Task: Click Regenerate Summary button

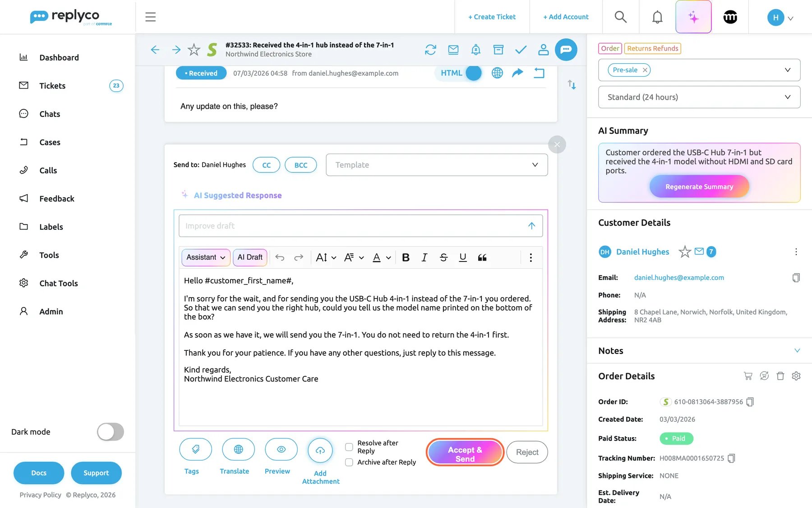Action: 699,186
